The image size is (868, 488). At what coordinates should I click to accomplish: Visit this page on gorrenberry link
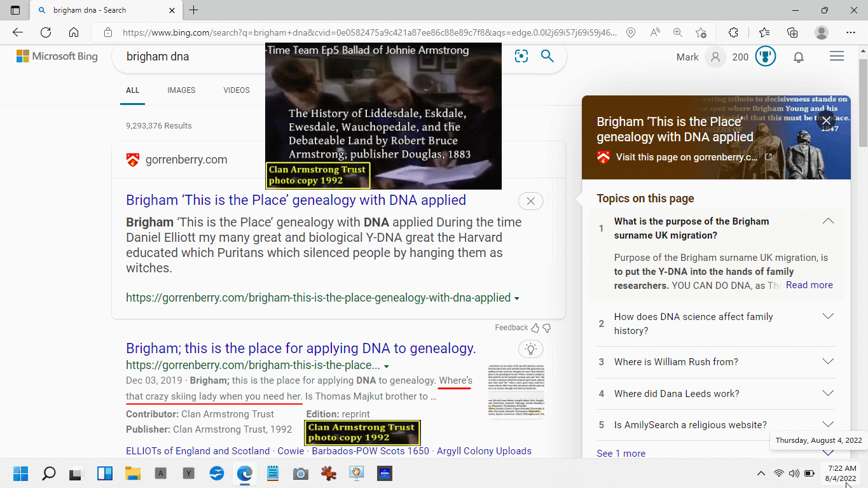coord(686,157)
